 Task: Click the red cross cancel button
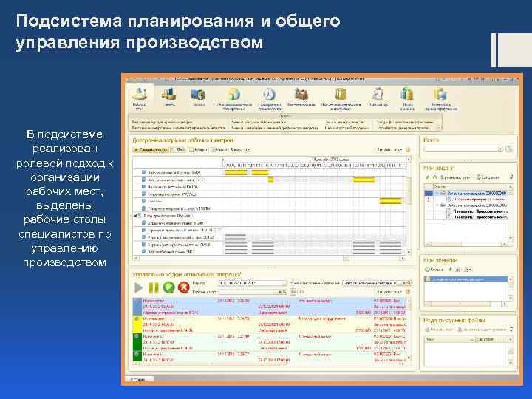(183, 287)
